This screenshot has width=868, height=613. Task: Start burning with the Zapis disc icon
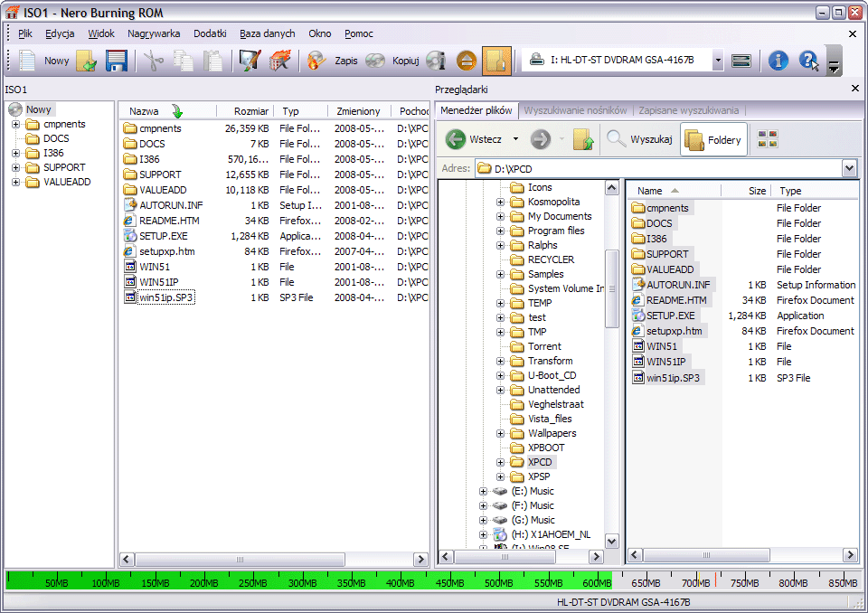click(316, 61)
